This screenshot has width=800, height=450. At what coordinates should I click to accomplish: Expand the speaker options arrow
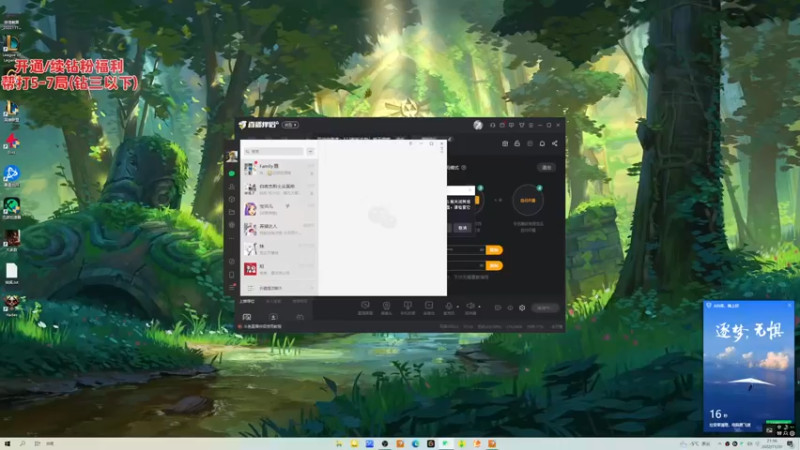(x=479, y=307)
